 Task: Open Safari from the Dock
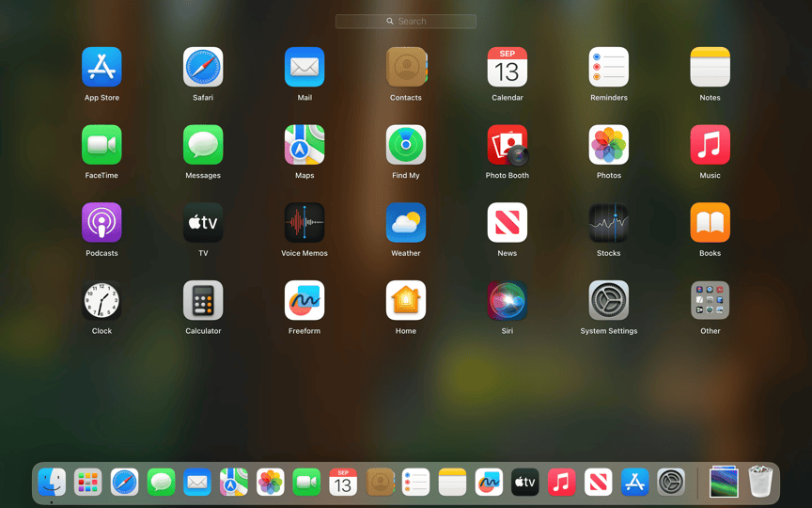click(x=124, y=482)
